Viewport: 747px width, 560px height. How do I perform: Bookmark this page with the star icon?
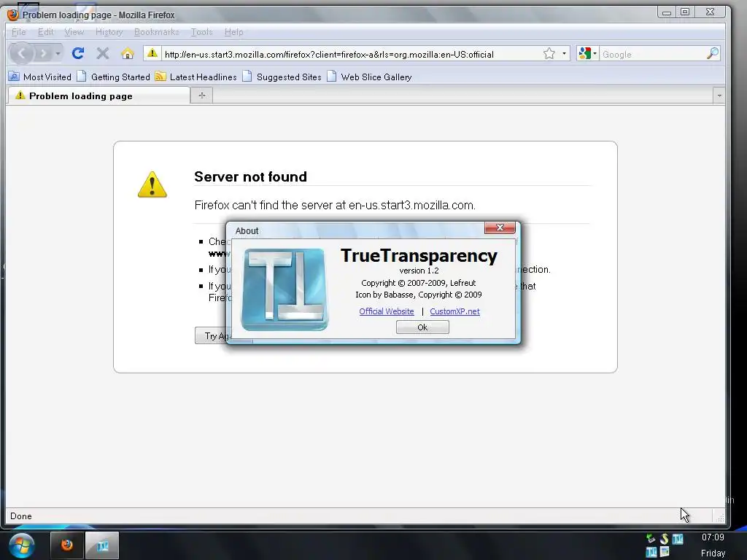click(549, 54)
